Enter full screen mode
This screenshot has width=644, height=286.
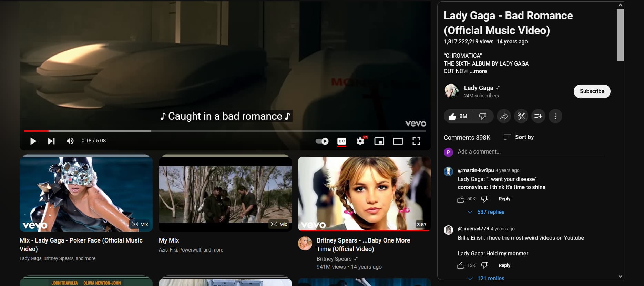[x=417, y=141]
